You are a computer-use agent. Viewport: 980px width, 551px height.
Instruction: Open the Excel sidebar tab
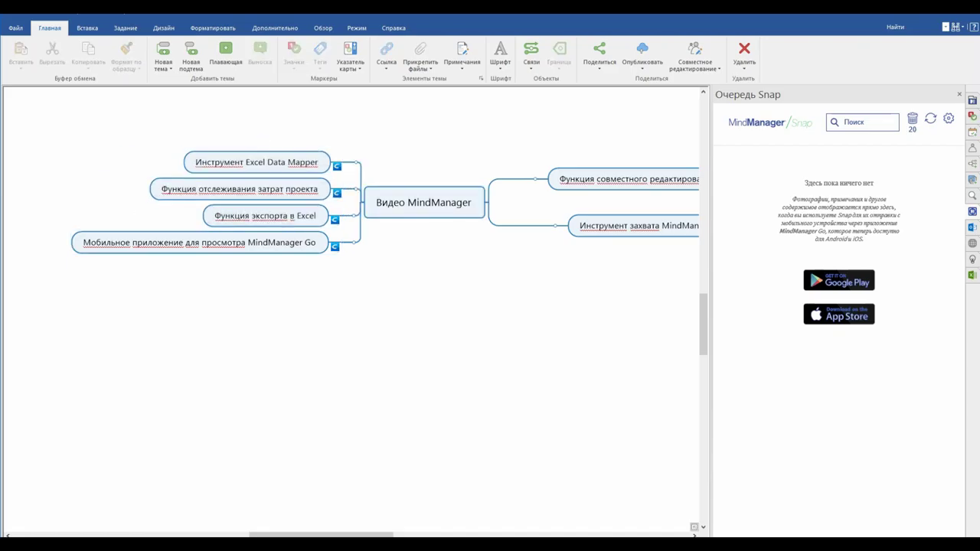coord(972,275)
